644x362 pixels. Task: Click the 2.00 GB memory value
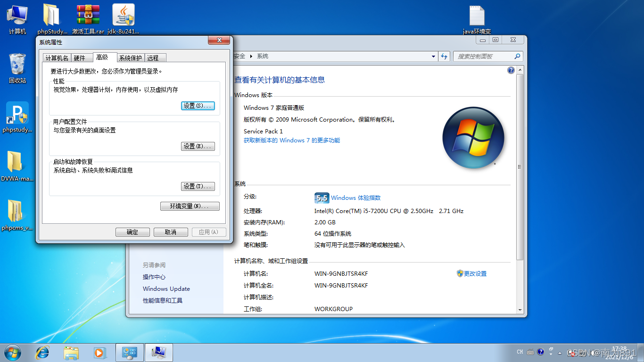(325, 222)
